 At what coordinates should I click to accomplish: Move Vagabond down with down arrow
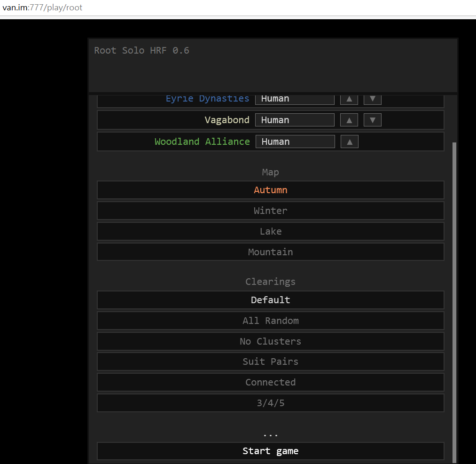click(x=373, y=120)
